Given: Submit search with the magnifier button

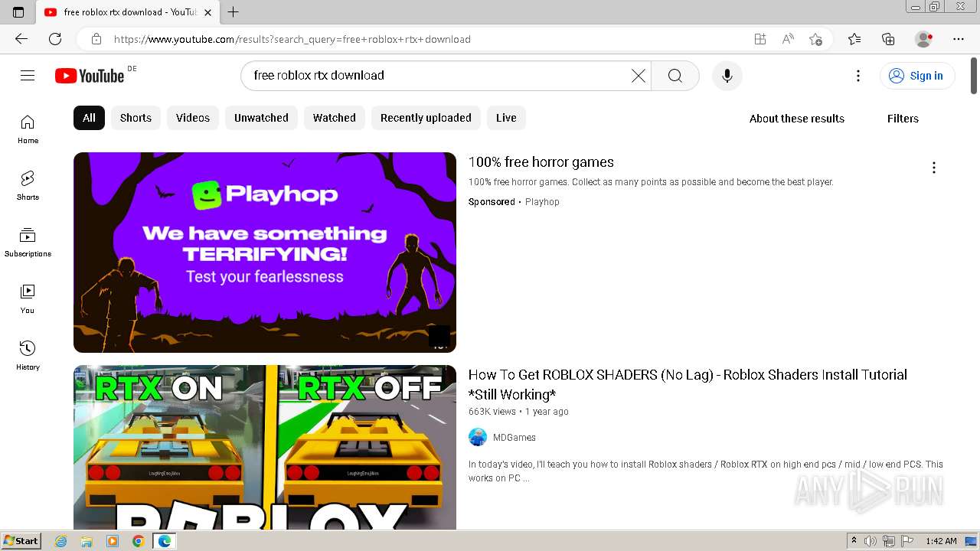Looking at the screenshot, I should point(675,75).
